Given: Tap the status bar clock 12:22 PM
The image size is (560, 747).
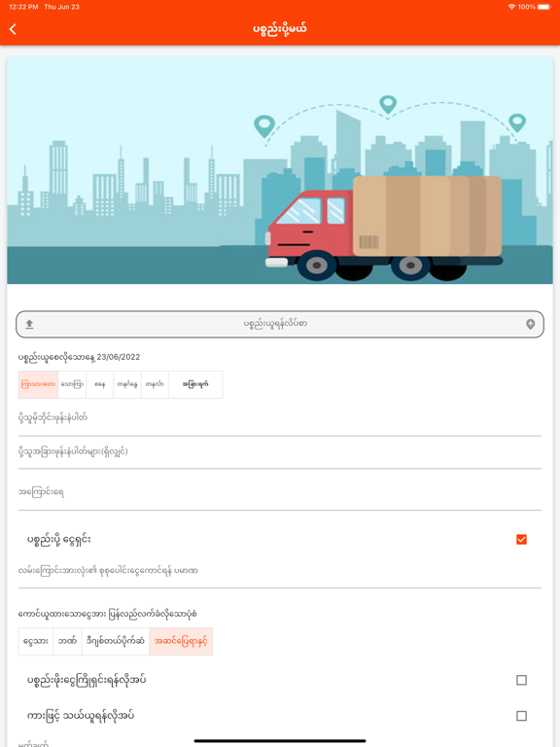Looking at the screenshot, I should coord(23,7).
